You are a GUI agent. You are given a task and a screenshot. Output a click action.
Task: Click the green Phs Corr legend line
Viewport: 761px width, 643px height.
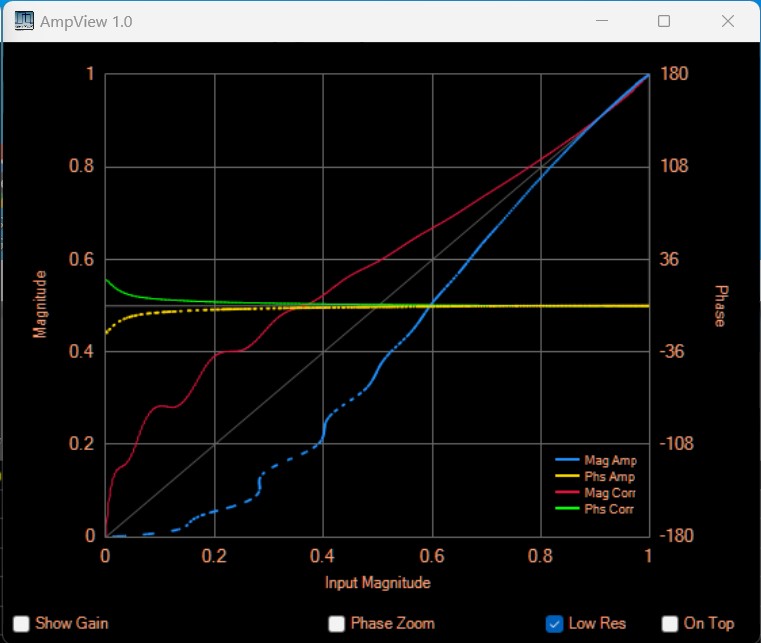tap(567, 509)
